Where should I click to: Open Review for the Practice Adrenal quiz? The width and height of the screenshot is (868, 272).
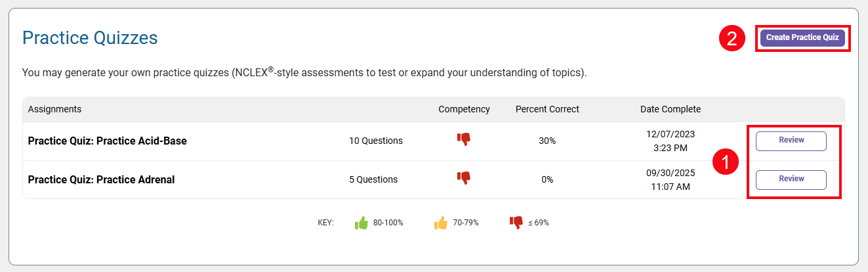pyautogui.click(x=791, y=179)
